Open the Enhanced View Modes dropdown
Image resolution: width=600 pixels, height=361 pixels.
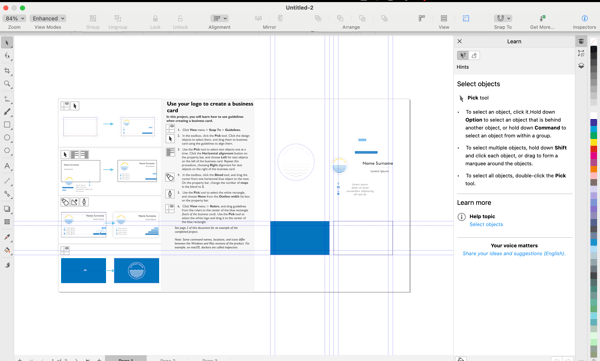(48, 18)
